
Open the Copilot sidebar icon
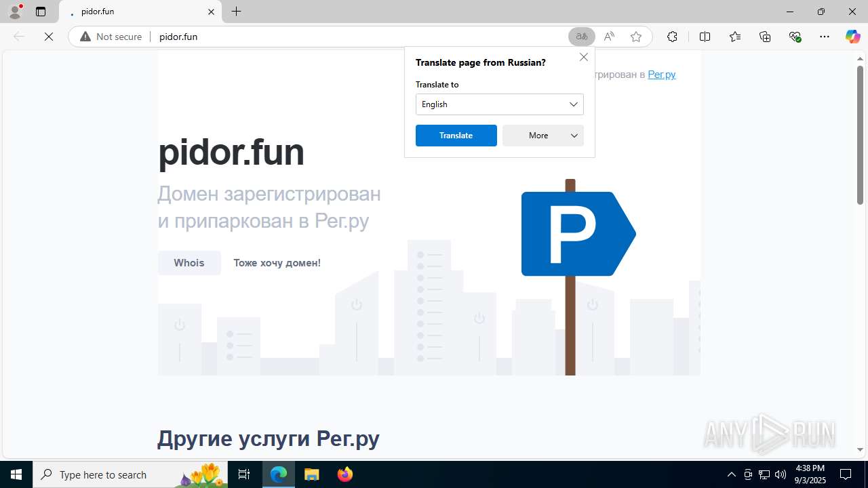click(x=852, y=37)
